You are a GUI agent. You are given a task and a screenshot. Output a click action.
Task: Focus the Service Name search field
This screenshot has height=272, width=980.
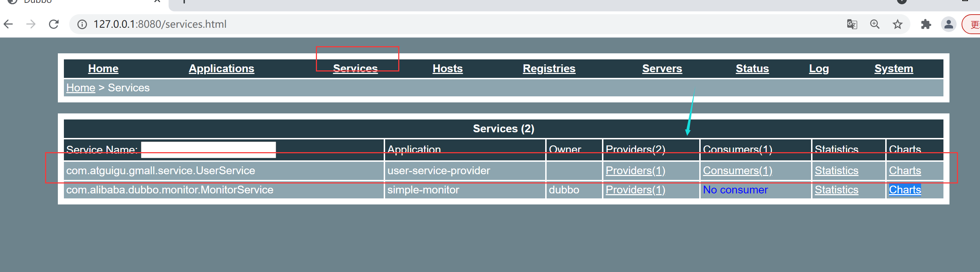(x=208, y=150)
